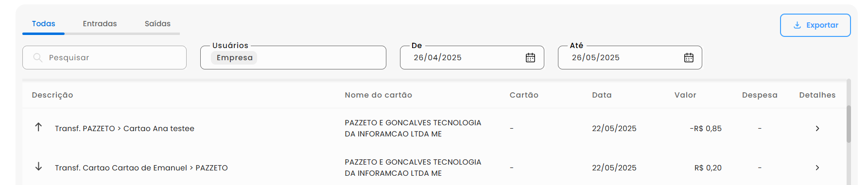Click the Empresa chip in Usuários
Image resolution: width=868 pixels, height=185 pixels.
tap(234, 58)
